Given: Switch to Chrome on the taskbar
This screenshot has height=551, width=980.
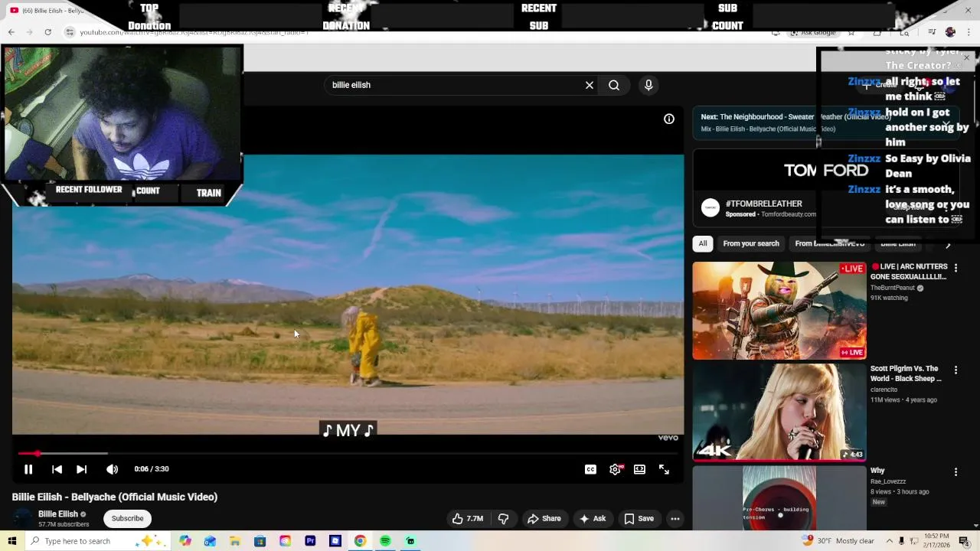Looking at the screenshot, I should pyautogui.click(x=360, y=541).
